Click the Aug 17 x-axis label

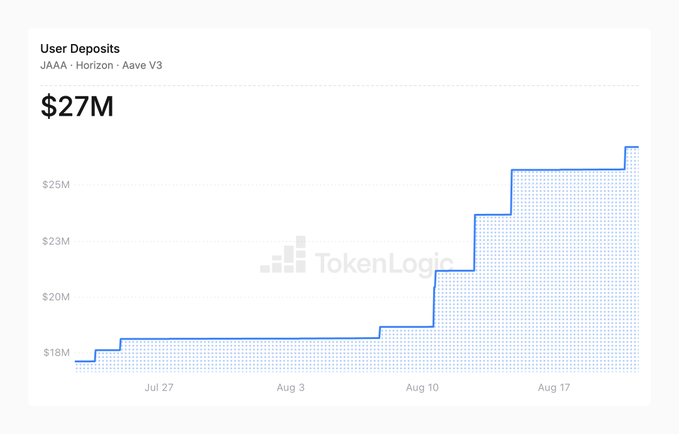[554, 387]
